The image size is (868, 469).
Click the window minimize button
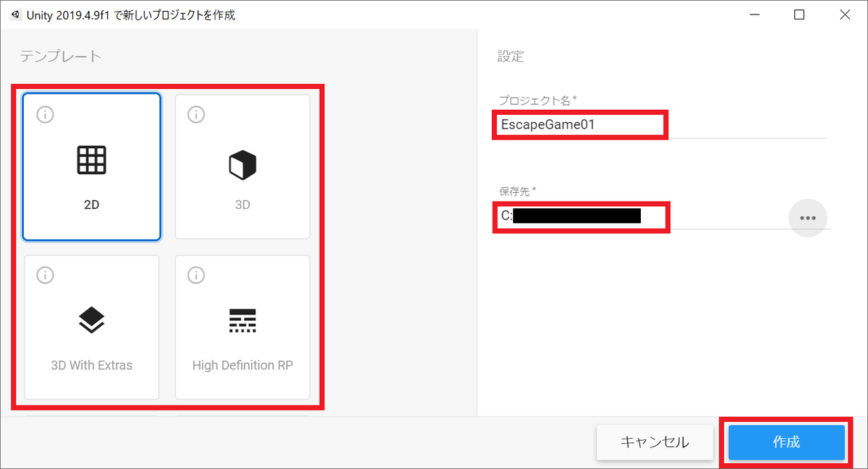tap(754, 14)
